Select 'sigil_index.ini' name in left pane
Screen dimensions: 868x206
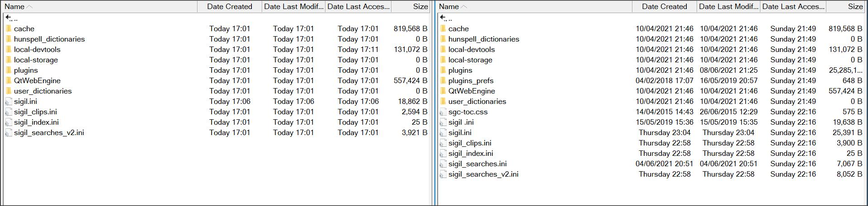point(36,122)
